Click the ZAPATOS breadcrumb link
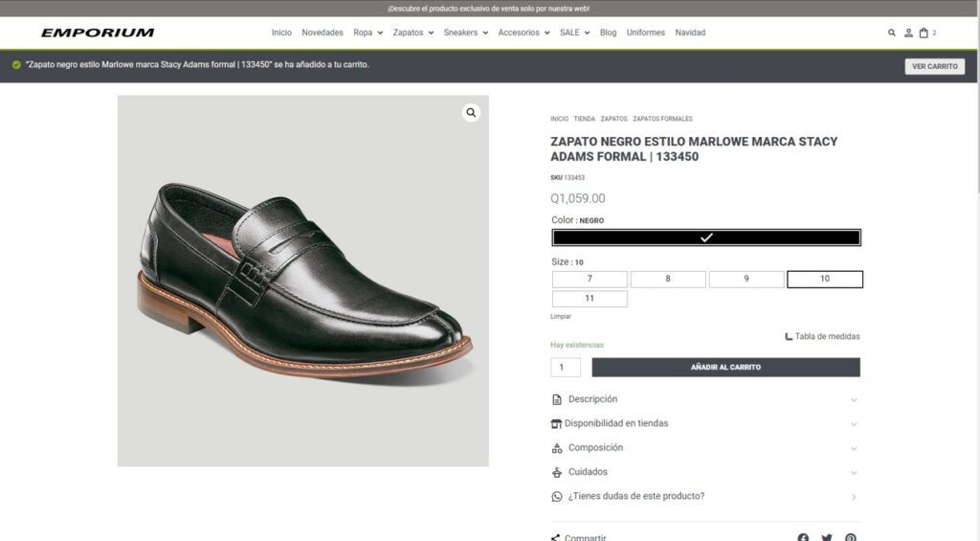 click(613, 119)
